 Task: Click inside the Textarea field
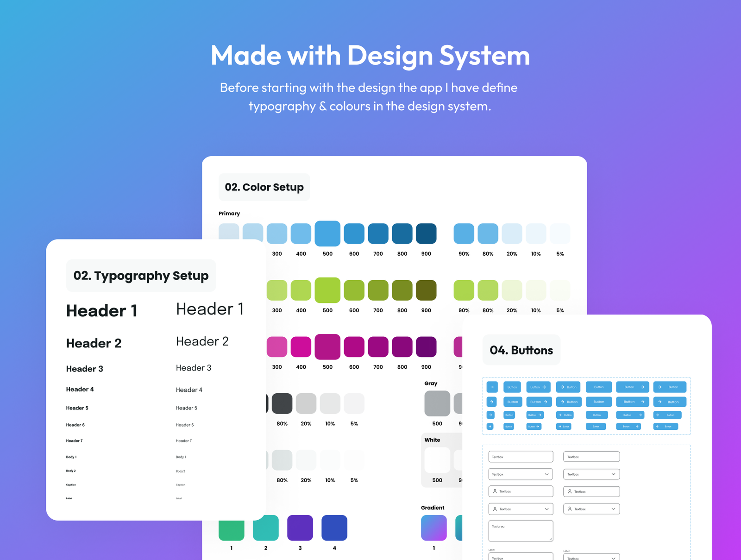[521, 531]
